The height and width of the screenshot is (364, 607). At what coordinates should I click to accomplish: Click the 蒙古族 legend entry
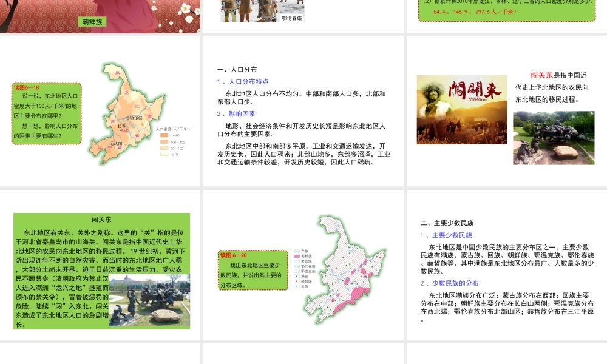(x=303, y=261)
